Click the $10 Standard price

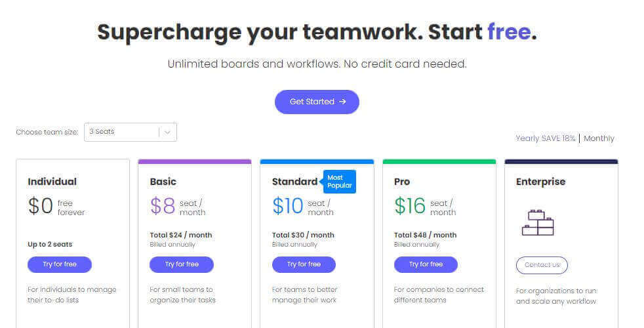[x=287, y=206]
